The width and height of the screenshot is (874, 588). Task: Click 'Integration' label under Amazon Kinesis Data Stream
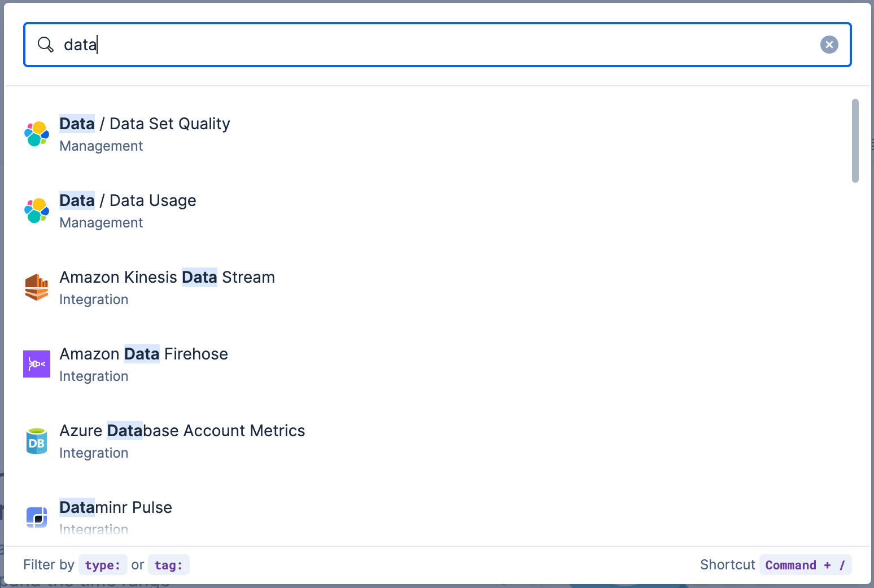94,300
